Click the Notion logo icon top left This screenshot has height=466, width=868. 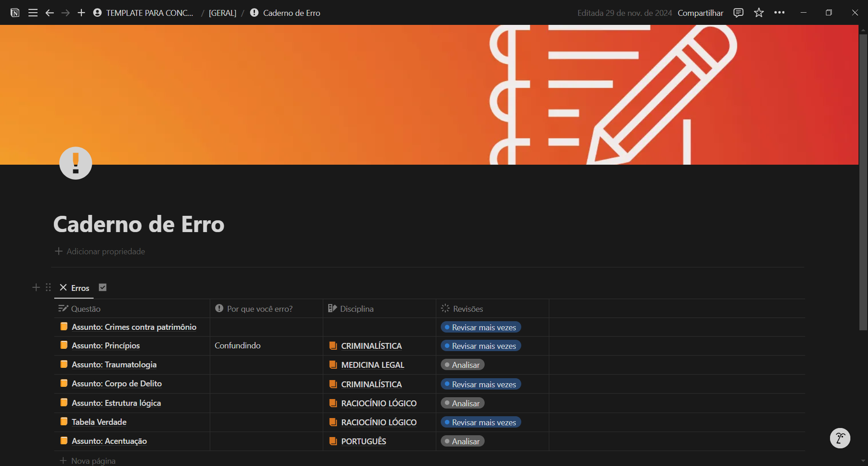coord(15,12)
